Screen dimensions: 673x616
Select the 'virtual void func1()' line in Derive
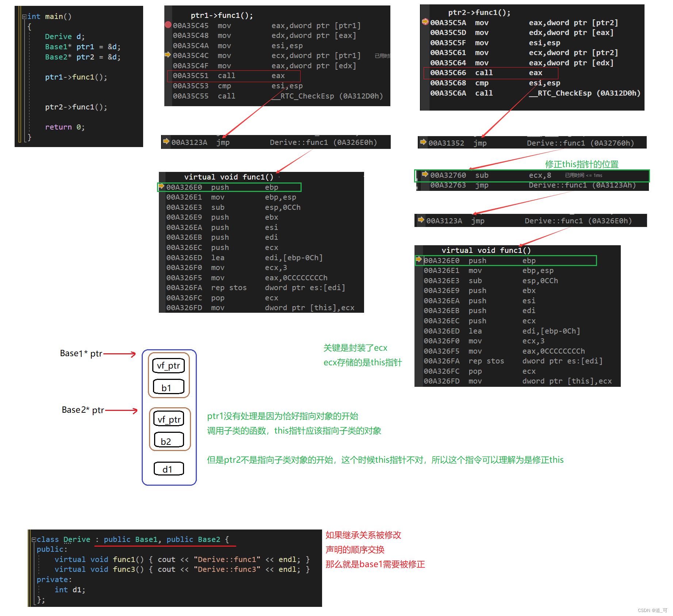click(x=182, y=559)
